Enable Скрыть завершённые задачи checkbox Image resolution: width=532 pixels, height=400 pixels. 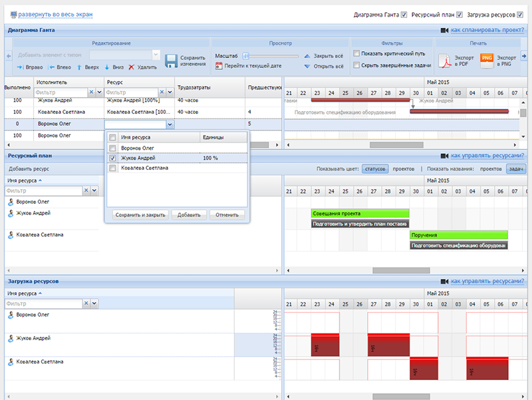357,65
